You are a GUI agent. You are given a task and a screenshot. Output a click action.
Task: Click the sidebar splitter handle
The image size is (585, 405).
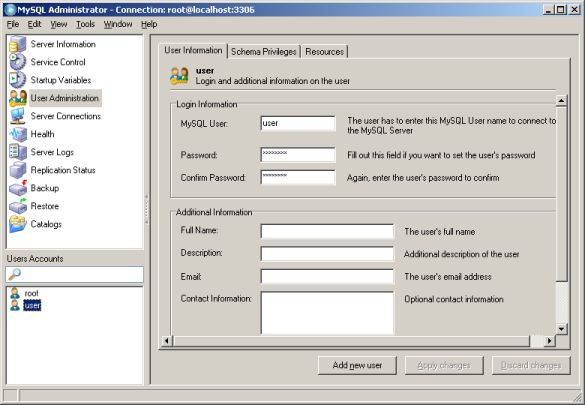[x=147, y=209]
